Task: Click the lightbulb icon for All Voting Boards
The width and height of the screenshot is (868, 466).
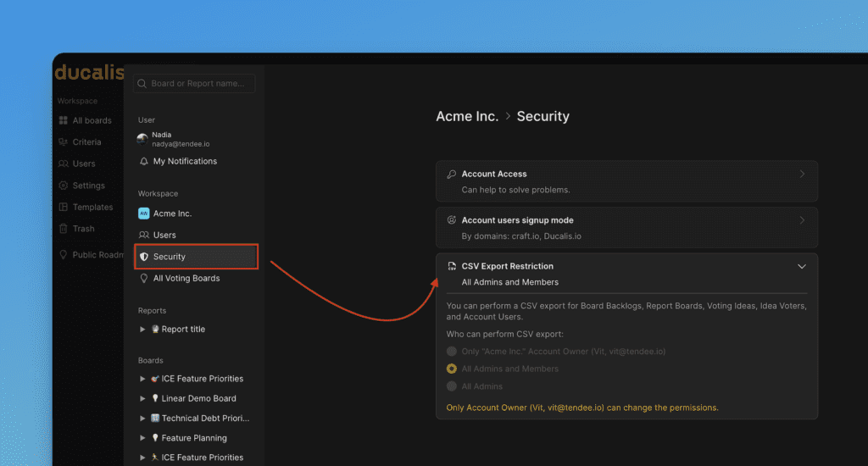Action: click(x=144, y=278)
